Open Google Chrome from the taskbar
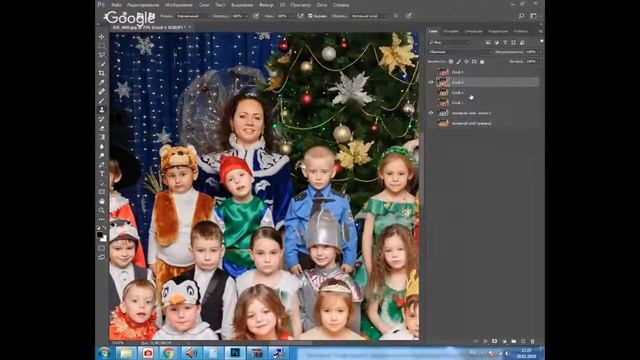640x360 pixels. pyautogui.click(x=169, y=353)
